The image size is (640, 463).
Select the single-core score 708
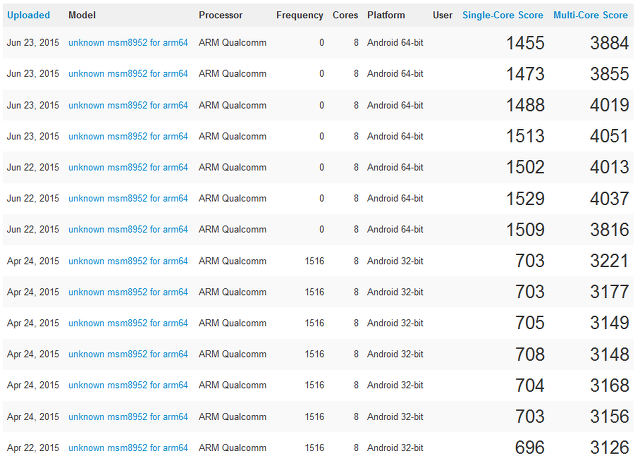[x=530, y=354]
